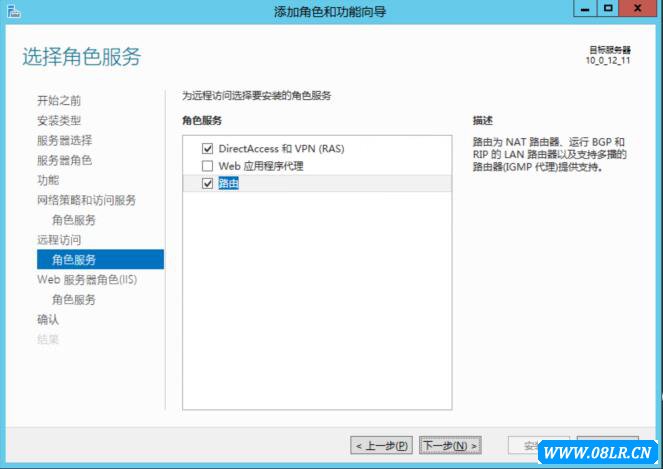
Task: Go to 安装类型 step
Action: point(59,121)
